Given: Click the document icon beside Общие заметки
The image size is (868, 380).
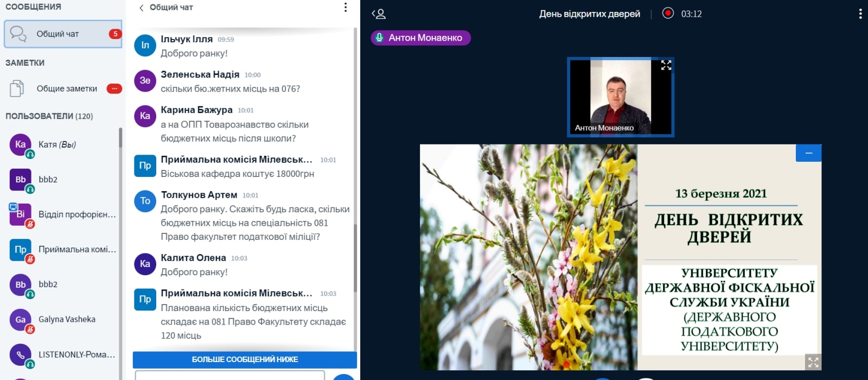Looking at the screenshot, I should pyautogui.click(x=17, y=88).
